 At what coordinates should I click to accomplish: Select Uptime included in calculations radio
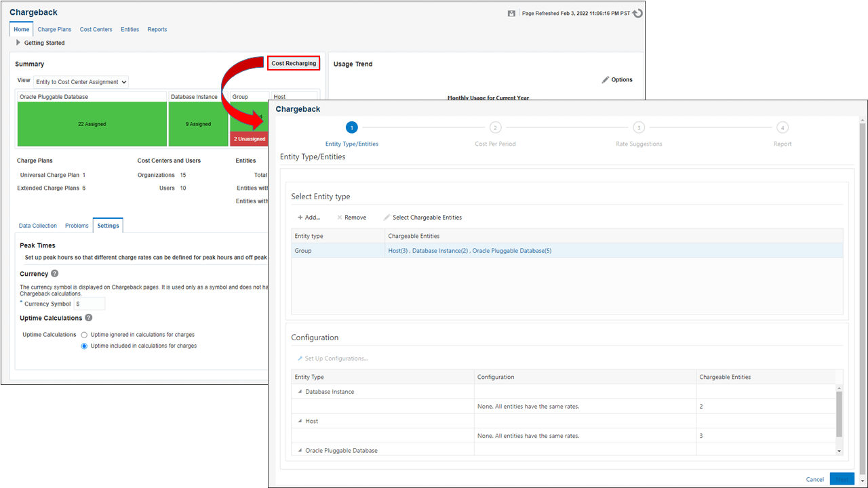click(x=84, y=346)
